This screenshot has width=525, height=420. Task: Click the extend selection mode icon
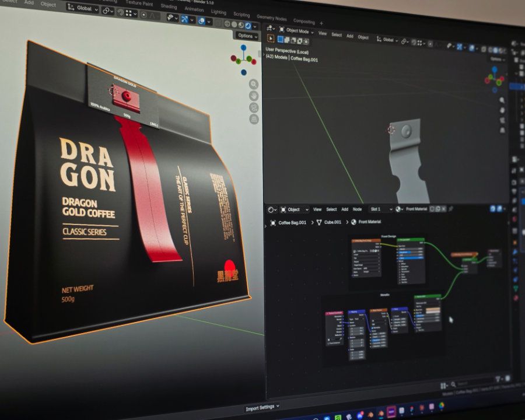point(287,40)
